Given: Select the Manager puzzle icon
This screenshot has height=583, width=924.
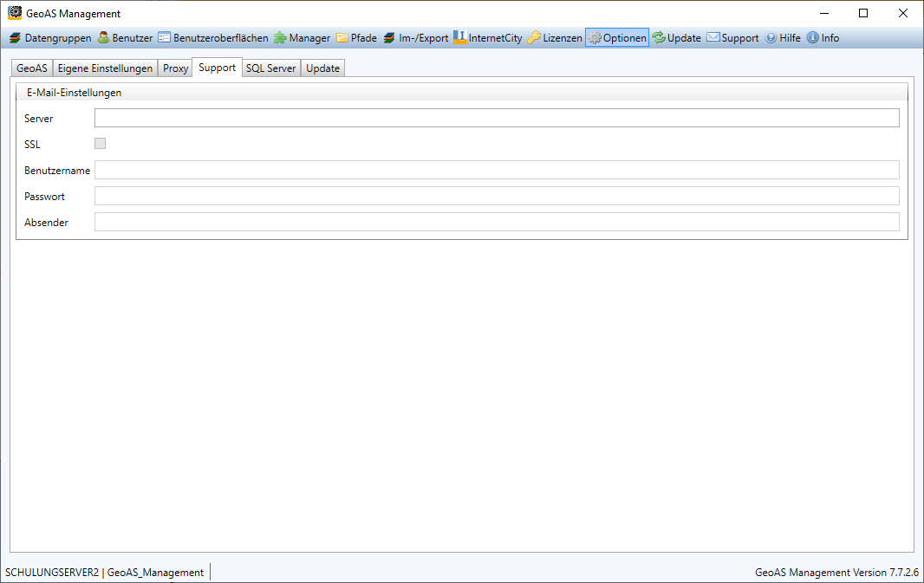Looking at the screenshot, I should 281,38.
